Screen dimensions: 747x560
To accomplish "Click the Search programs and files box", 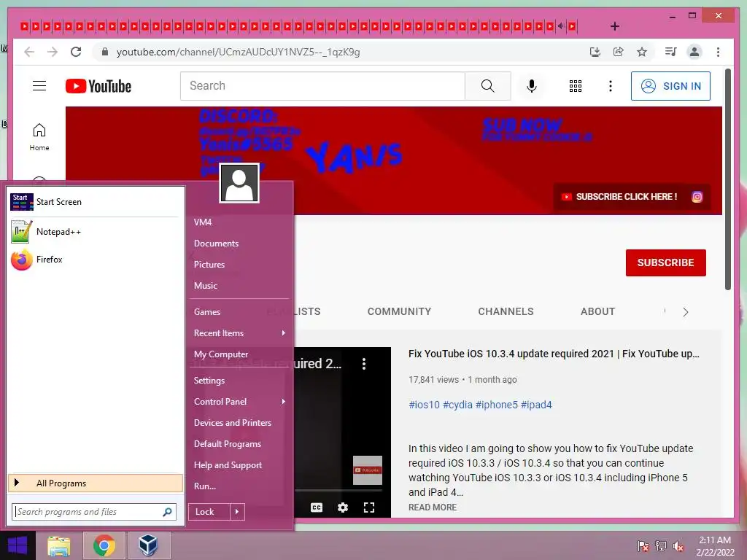I will (94, 512).
